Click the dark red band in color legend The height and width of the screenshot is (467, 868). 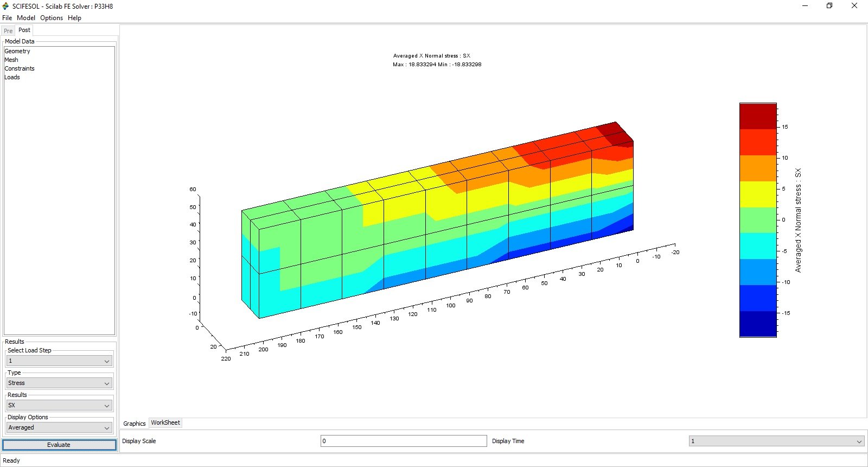[758, 116]
